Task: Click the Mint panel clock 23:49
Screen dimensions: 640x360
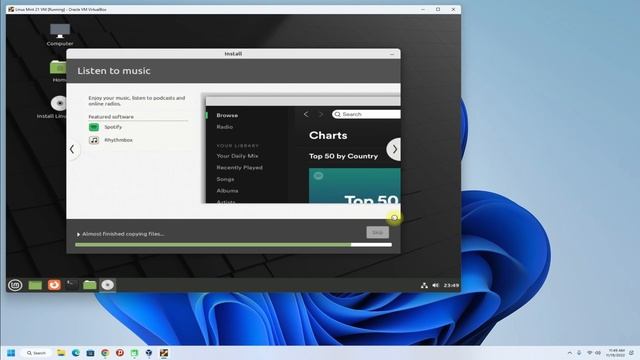Action: point(451,285)
